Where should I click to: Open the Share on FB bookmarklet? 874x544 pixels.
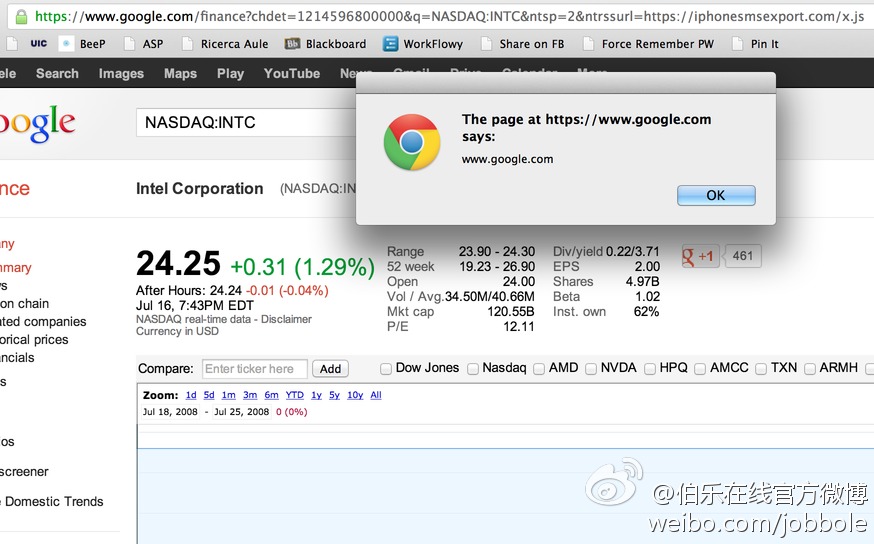click(x=522, y=43)
